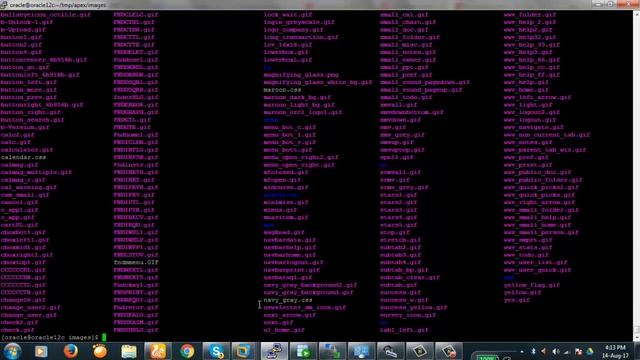Click menu_open_right2.gif entry
This screenshot has width=640, height=360.
(x=301, y=157)
